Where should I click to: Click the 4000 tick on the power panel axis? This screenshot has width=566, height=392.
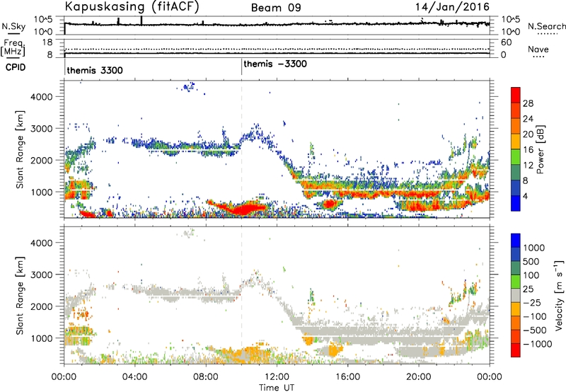[x=41, y=97]
